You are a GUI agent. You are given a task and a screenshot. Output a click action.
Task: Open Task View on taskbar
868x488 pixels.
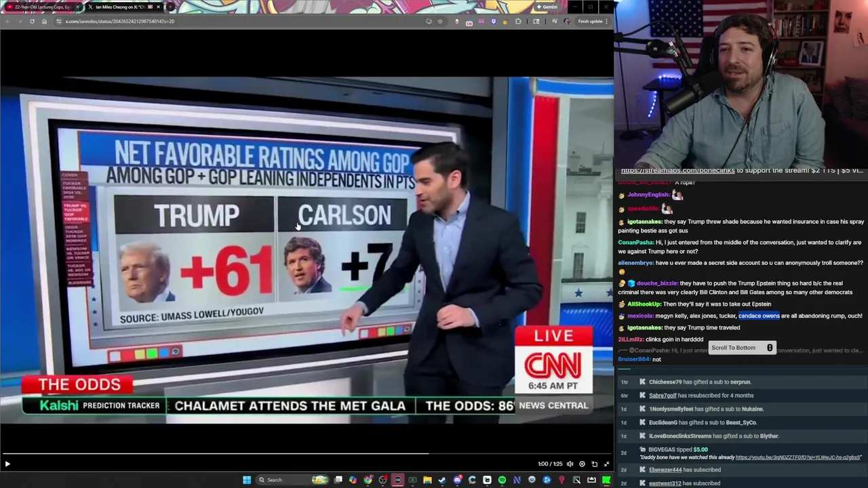coord(338,480)
